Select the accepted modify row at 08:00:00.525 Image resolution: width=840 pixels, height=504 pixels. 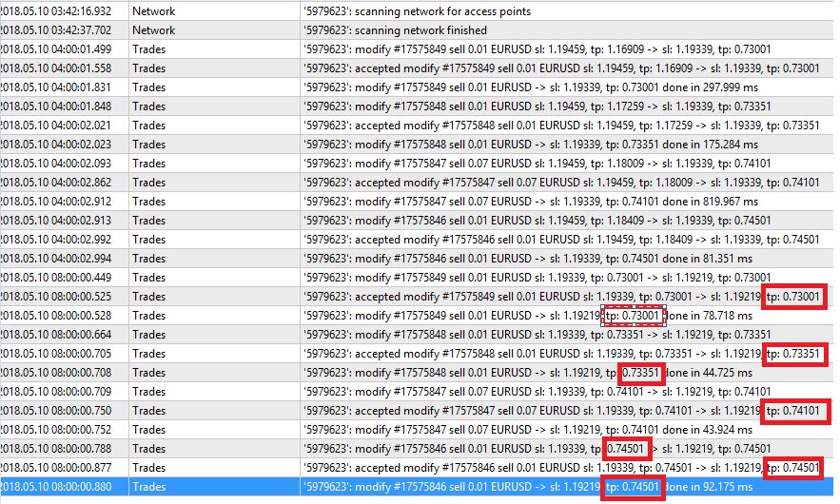[x=417, y=297]
